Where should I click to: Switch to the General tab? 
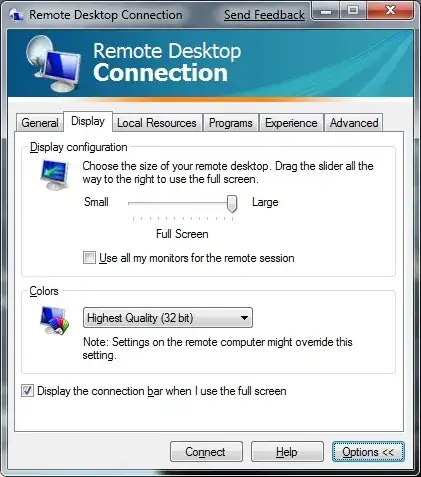tap(40, 123)
